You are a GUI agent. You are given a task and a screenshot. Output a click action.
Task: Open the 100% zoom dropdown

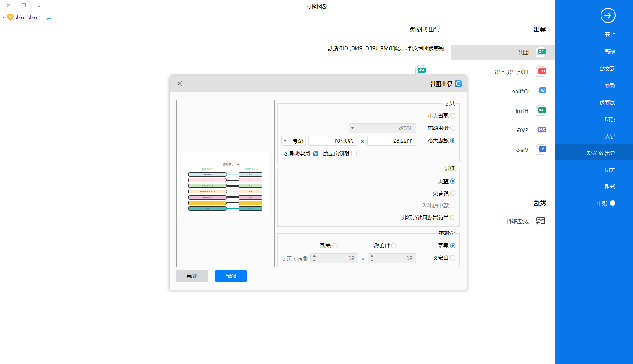(382, 129)
